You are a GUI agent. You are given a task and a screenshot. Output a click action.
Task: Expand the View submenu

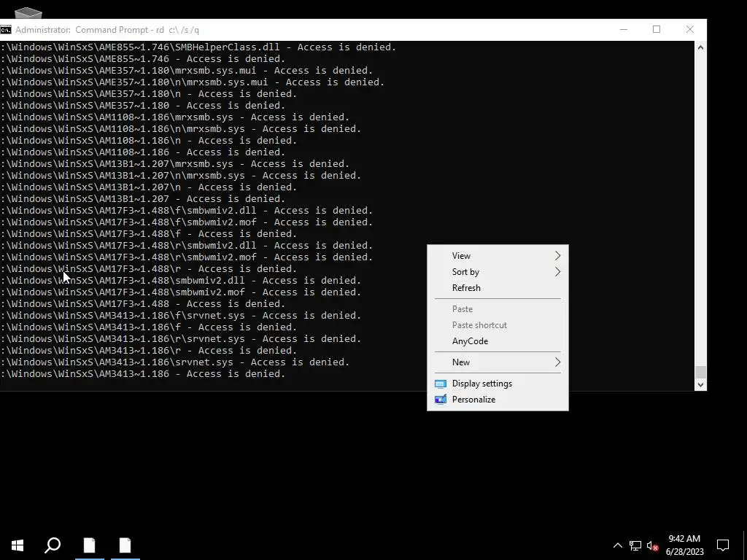click(x=498, y=256)
